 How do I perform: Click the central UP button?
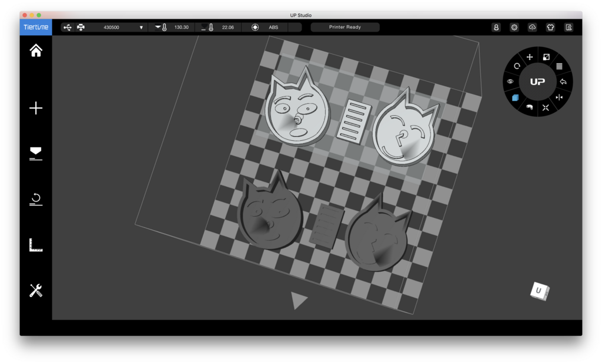537,82
